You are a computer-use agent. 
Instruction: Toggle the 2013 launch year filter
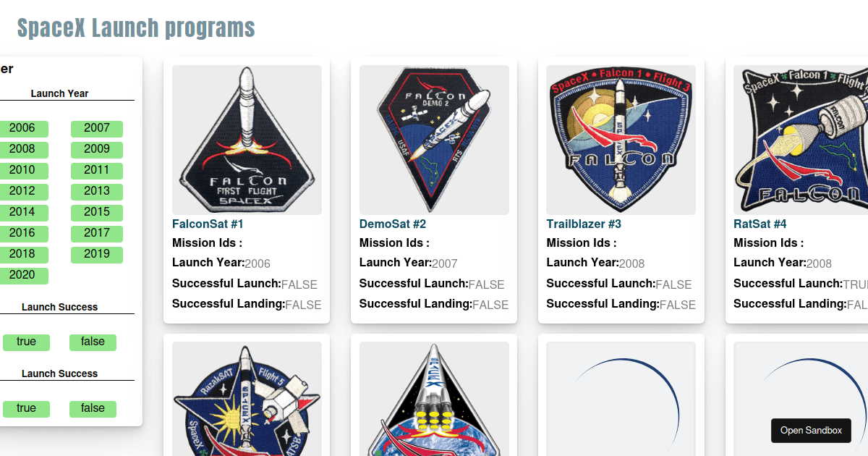click(97, 192)
